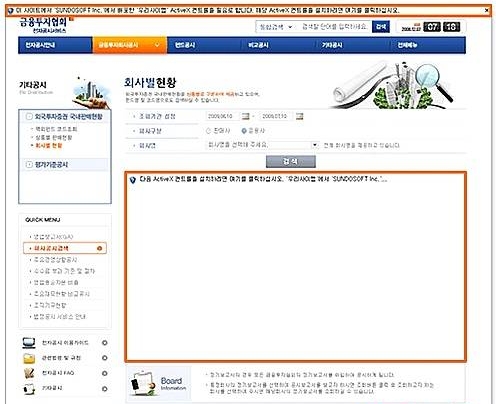Click the shield prompt inside the orange content frame
Screen dimensions: 496x404
click(133, 180)
